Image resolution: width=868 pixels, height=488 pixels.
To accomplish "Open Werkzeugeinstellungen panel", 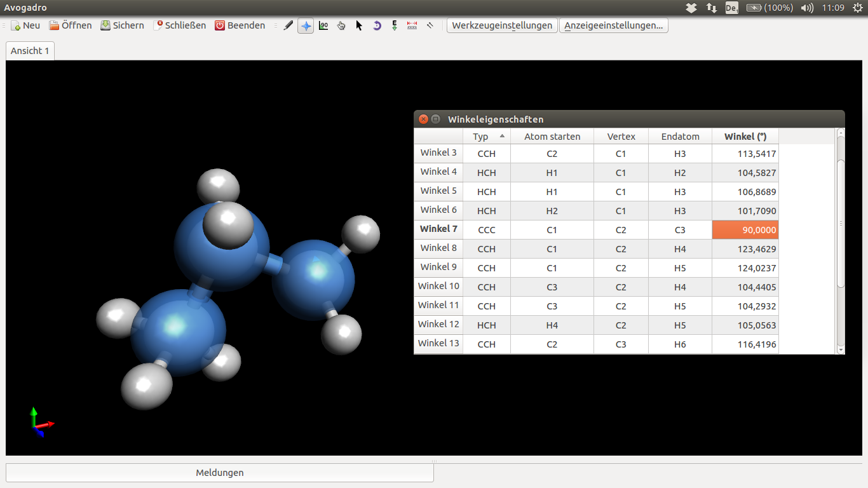I will click(502, 25).
